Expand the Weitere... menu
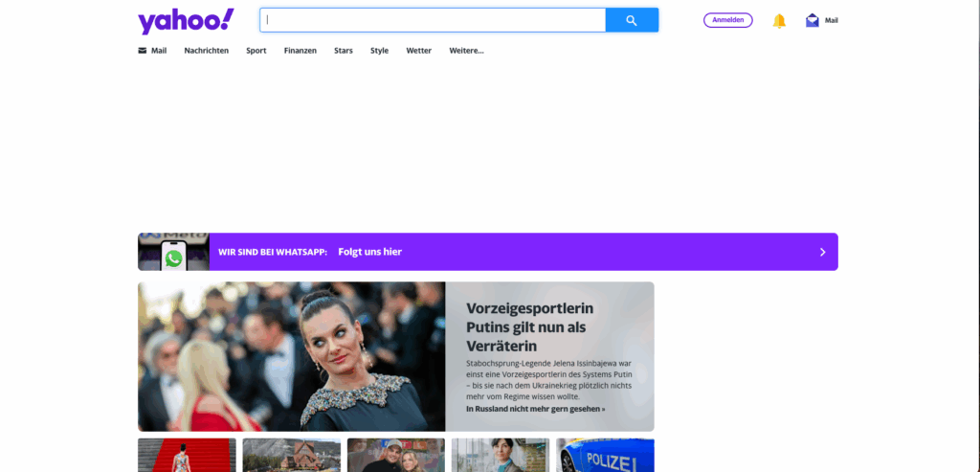Screen dimensions: 980x472 pyautogui.click(x=466, y=51)
